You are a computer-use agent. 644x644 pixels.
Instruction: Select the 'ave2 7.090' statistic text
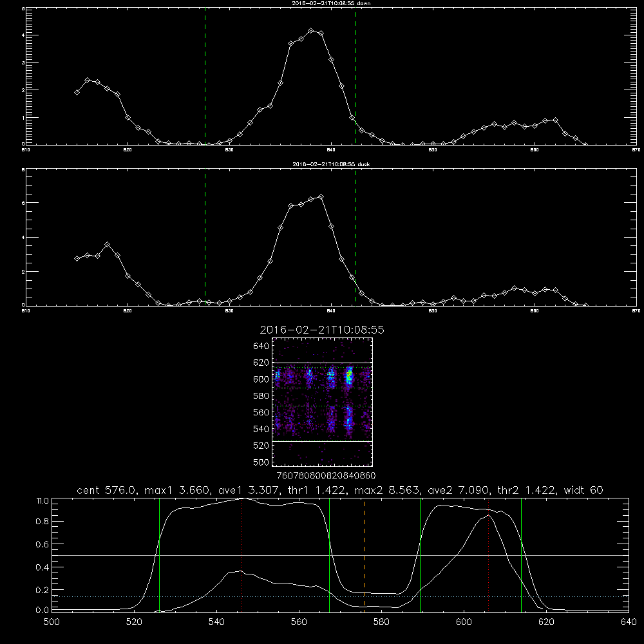coord(459,490)
